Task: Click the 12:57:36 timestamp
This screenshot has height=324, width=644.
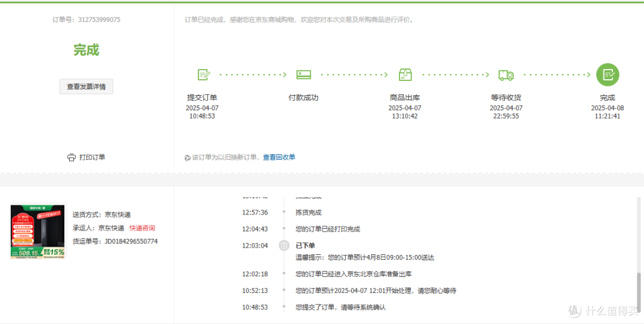Action: (x=255, y=213)
